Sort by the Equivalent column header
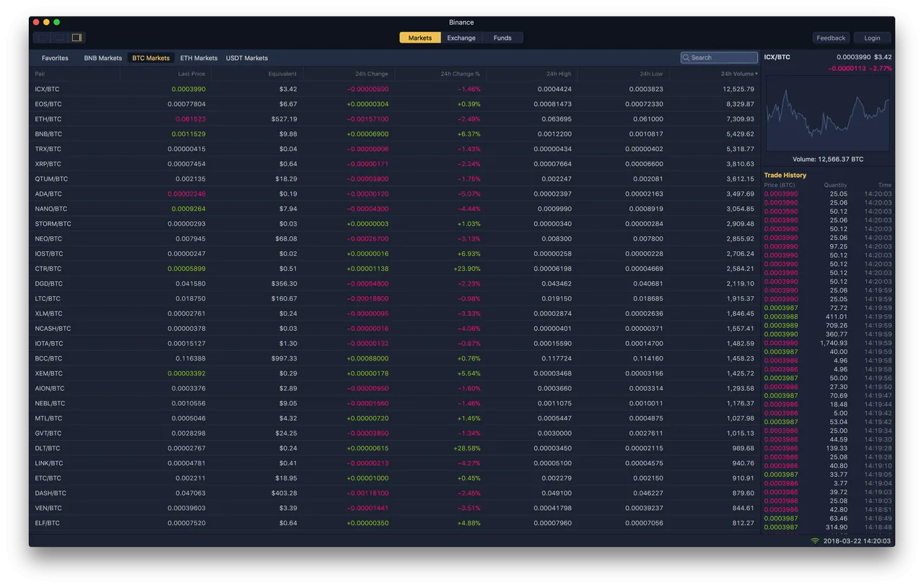The width and height of the screenshot is (924, 588). point(282,74)
